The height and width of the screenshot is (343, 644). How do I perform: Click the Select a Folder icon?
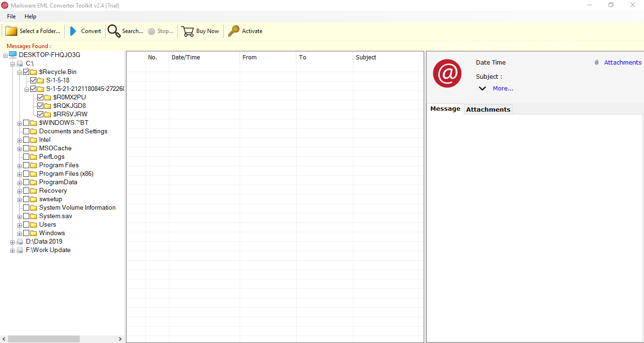point(11,31)
